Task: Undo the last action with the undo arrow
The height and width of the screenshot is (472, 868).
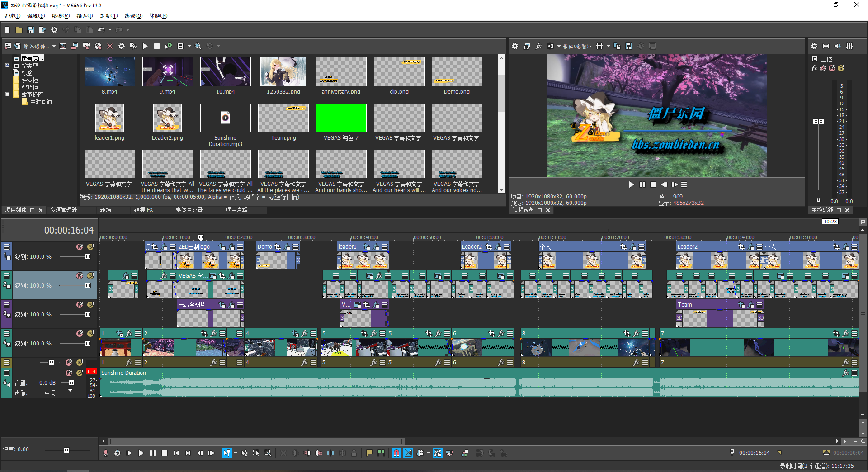Action: 101,30
